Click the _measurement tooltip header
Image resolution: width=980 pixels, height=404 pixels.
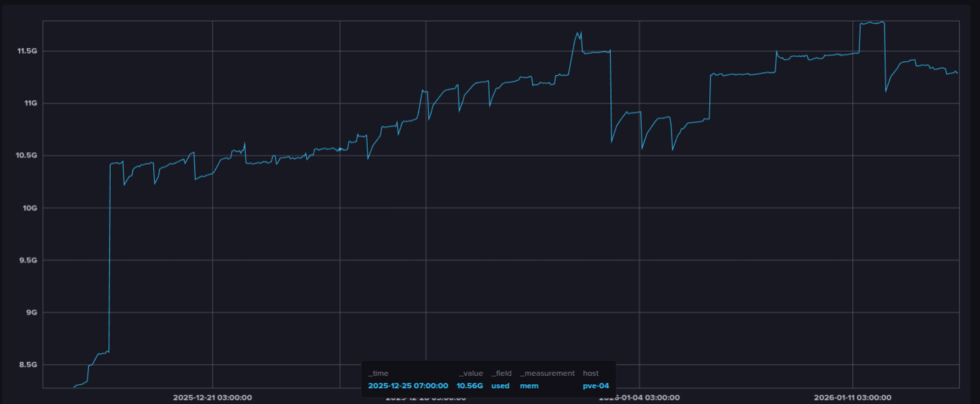(x=547, y=374)
